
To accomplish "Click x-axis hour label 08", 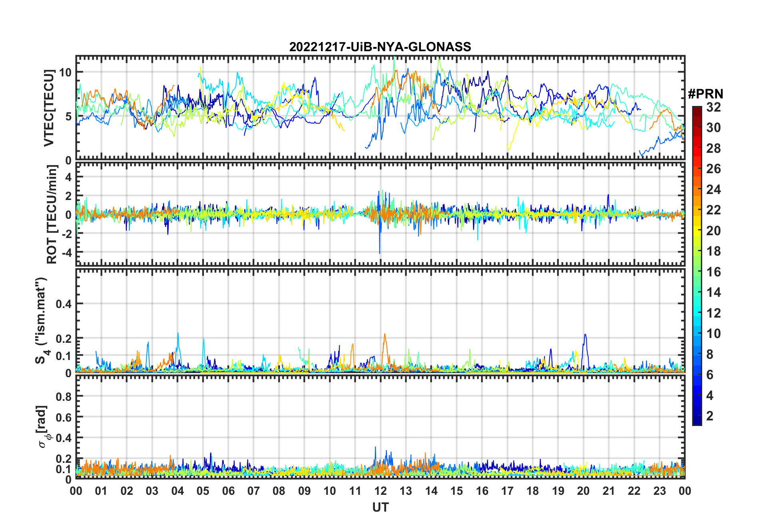I will click(x=279, y=490).
